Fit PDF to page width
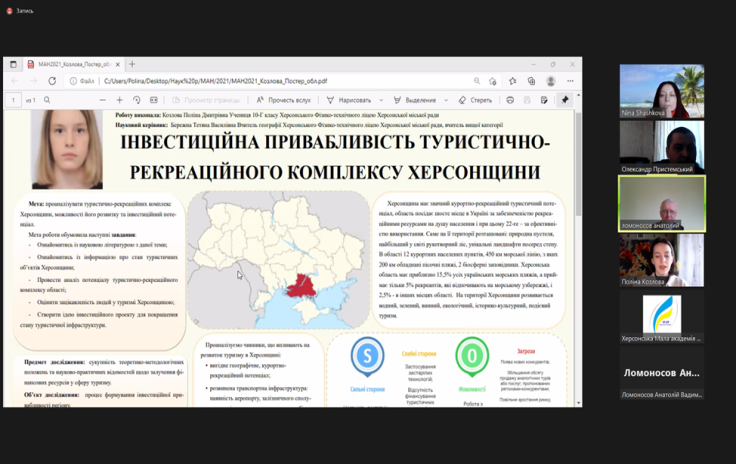The width and height of the screenshot is (736, 464). 153,100
